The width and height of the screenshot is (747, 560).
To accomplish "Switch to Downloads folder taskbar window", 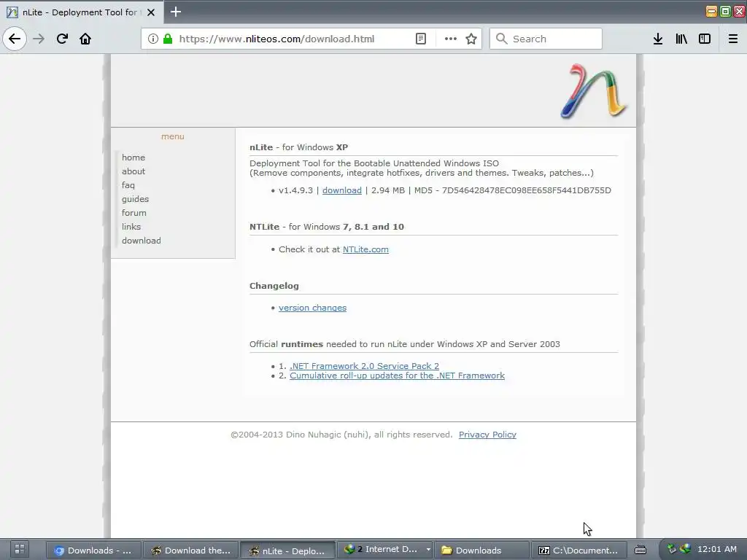I will coord(482,551).
